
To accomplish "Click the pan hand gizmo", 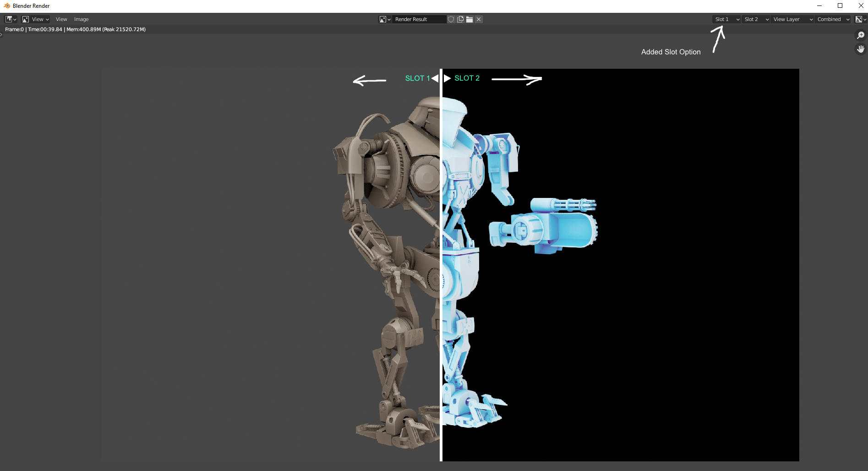I will coord(861,49).
